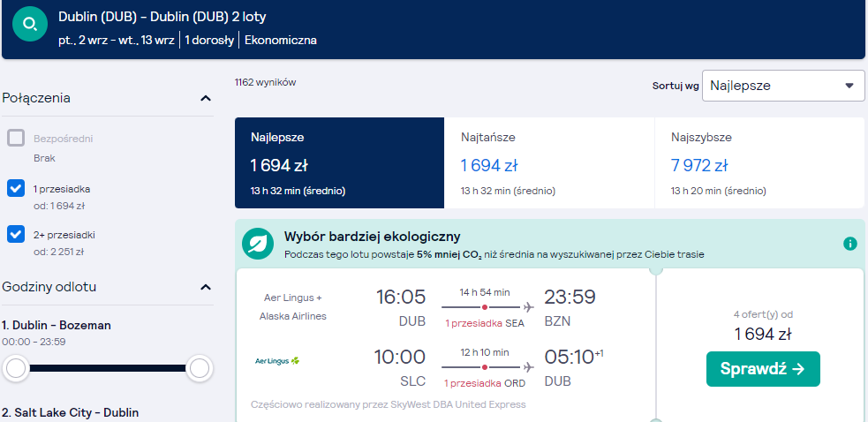
Task: Click the Sprawdź button
Action: (763, 369)
